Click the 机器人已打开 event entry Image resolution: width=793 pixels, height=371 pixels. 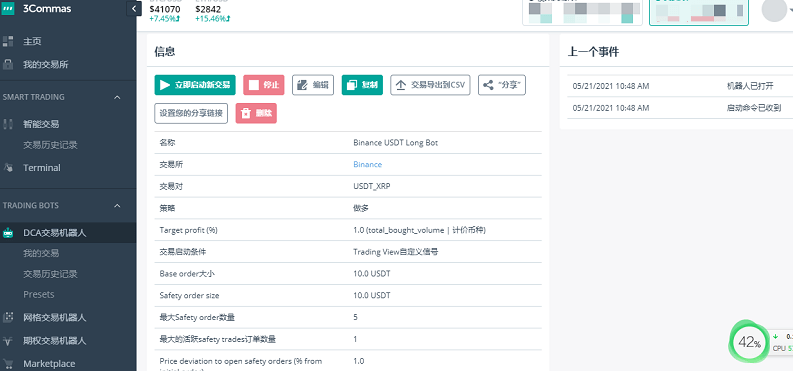(x=750, y=86)
